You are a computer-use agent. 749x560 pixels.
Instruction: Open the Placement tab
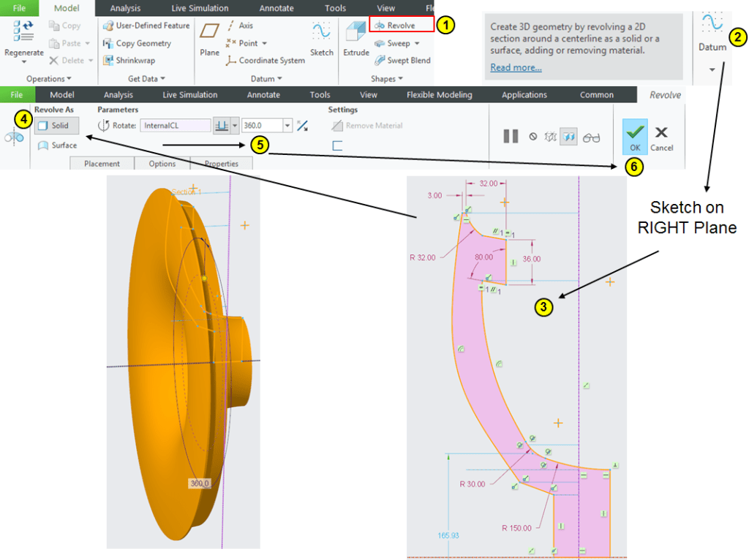click(x=102, y=164)
